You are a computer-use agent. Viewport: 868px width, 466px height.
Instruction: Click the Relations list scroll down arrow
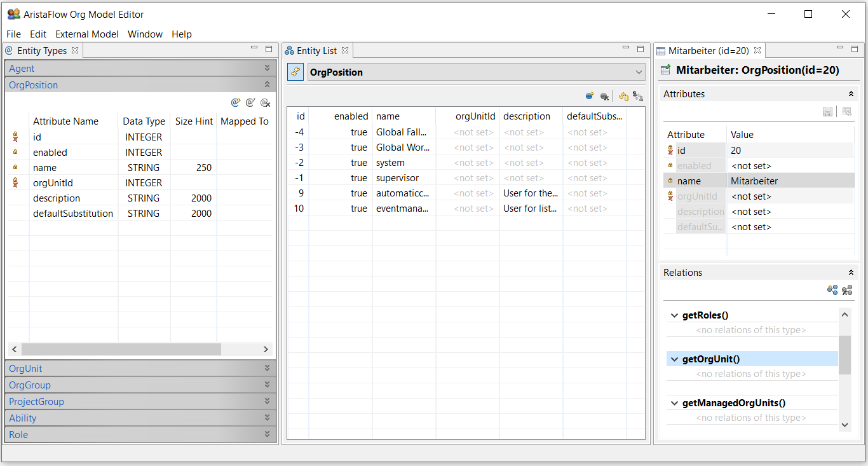tap(844, 425)
